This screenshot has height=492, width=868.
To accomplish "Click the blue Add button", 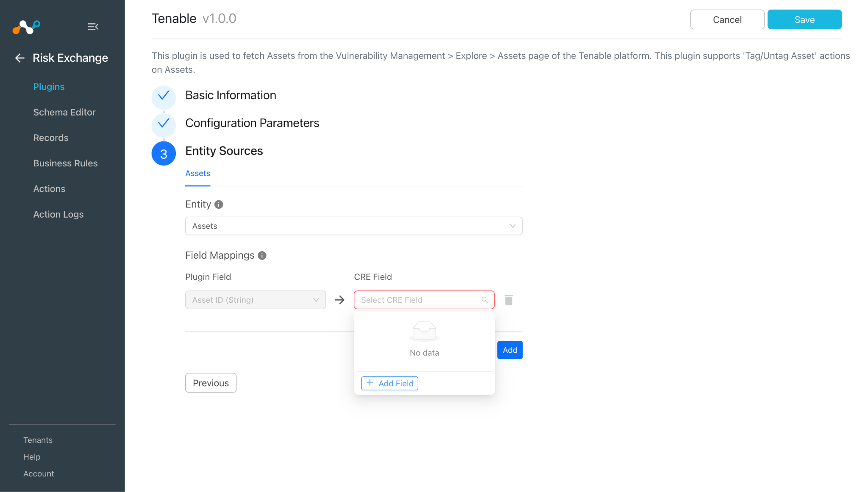I will (510, 350).
